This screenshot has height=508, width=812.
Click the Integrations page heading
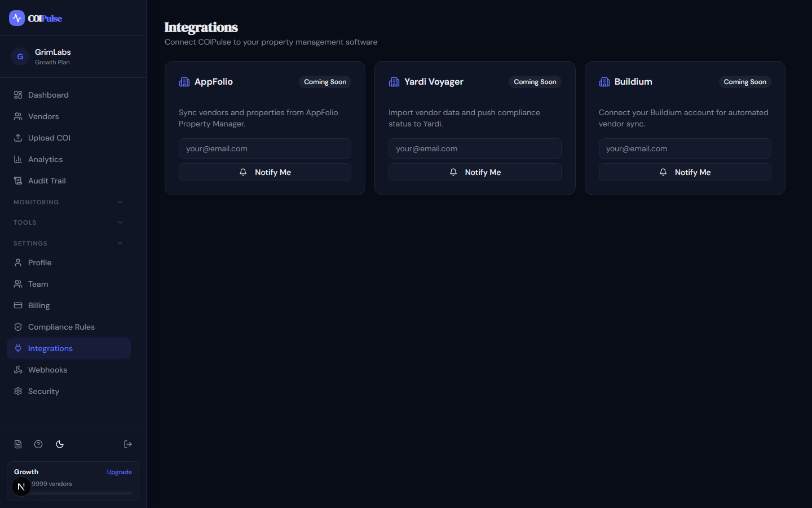(201, 27)
